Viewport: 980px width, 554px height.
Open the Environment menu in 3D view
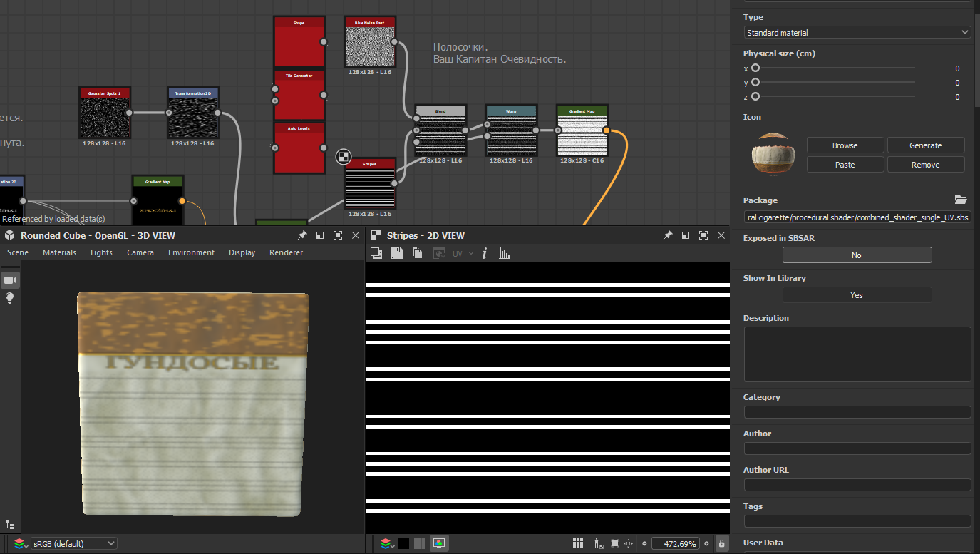point(191,252)
